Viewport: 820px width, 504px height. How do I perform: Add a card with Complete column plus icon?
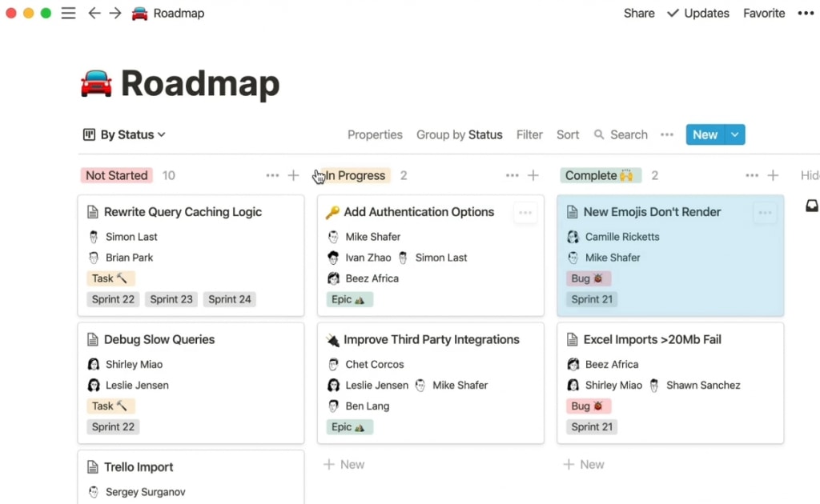point(773,175)
